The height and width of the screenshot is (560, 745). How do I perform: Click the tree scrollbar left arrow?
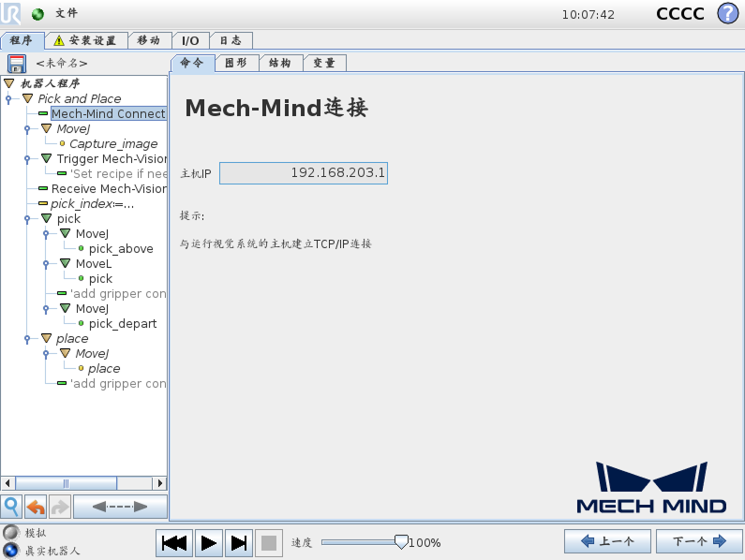(7, 483)
